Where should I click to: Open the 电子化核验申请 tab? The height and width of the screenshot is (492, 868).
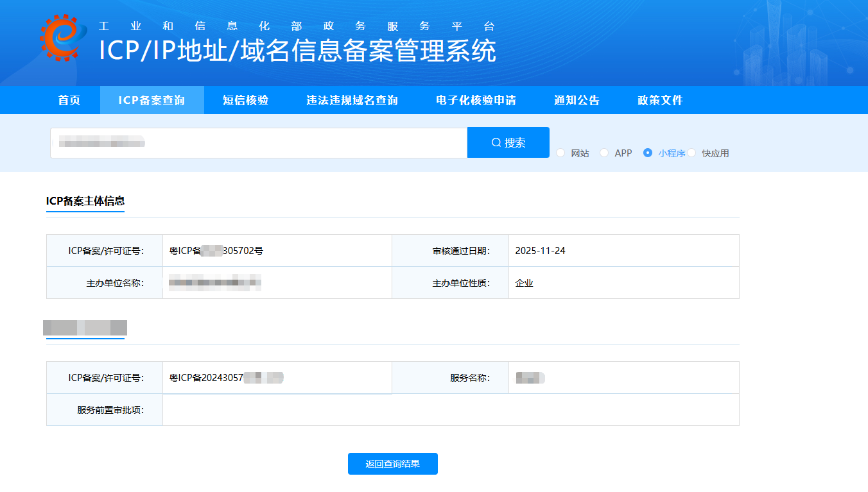click(476, 100)
